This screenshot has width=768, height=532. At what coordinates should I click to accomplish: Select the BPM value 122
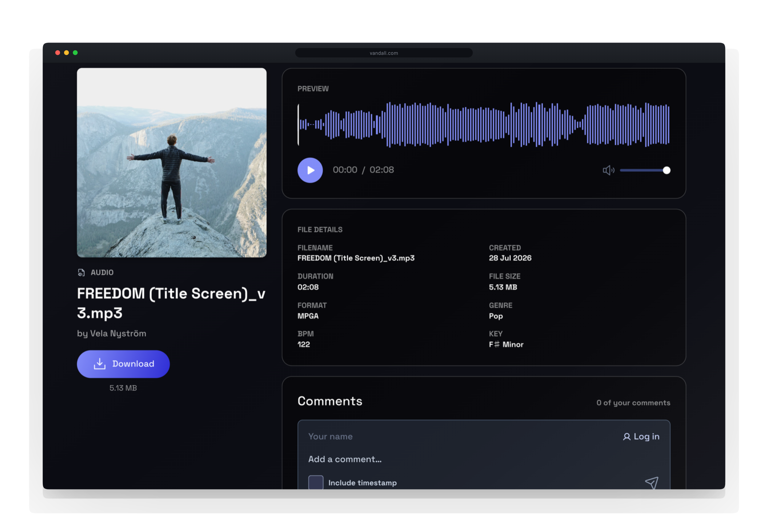(303, 344)
